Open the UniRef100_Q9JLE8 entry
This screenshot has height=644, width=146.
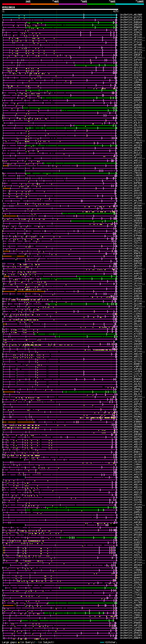pos(131,67)
